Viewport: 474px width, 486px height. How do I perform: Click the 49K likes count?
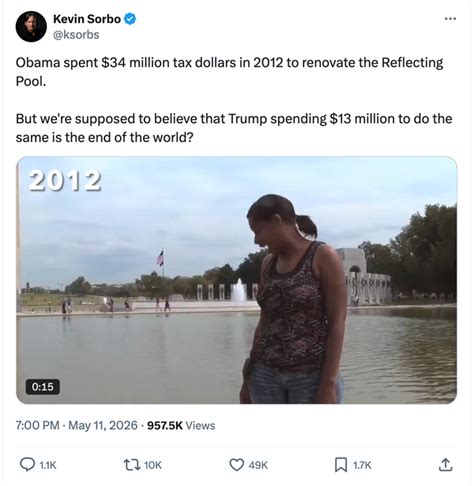click(x=258, y=465)
